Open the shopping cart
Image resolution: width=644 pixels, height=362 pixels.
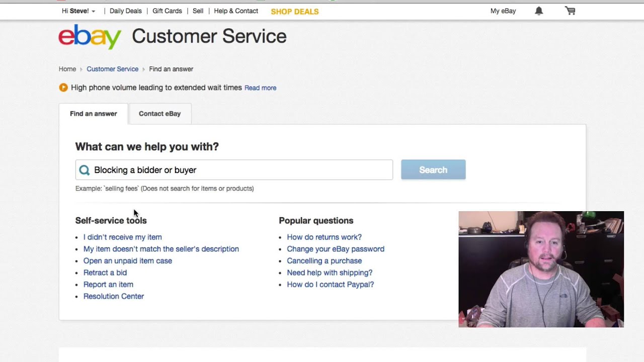point(570,11)
